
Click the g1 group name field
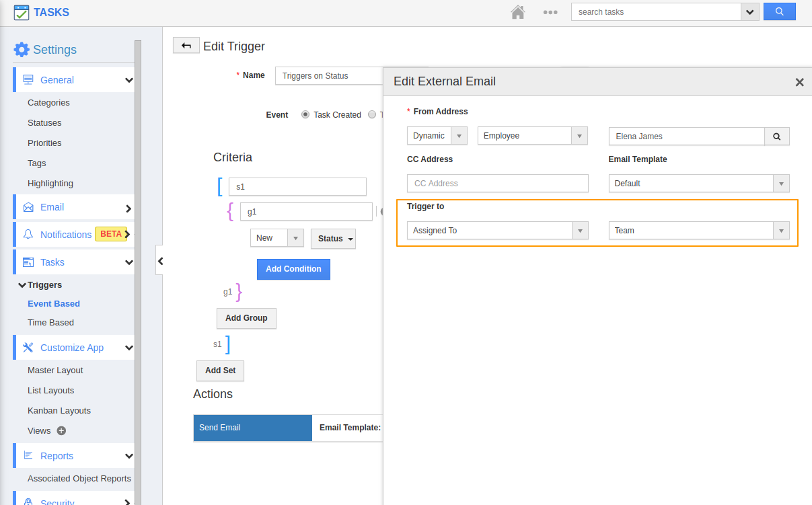point(306,212)
